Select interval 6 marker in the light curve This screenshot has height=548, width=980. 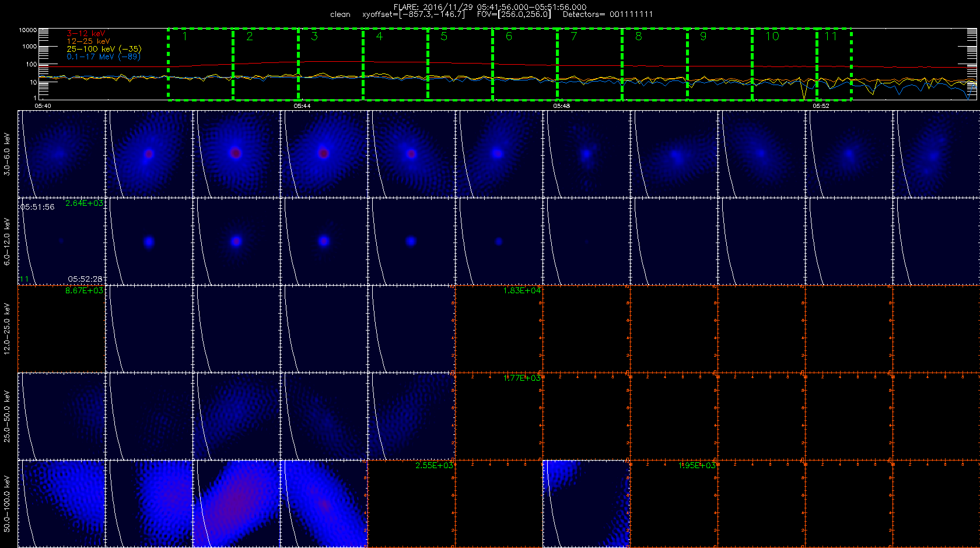tap(509, 37)
